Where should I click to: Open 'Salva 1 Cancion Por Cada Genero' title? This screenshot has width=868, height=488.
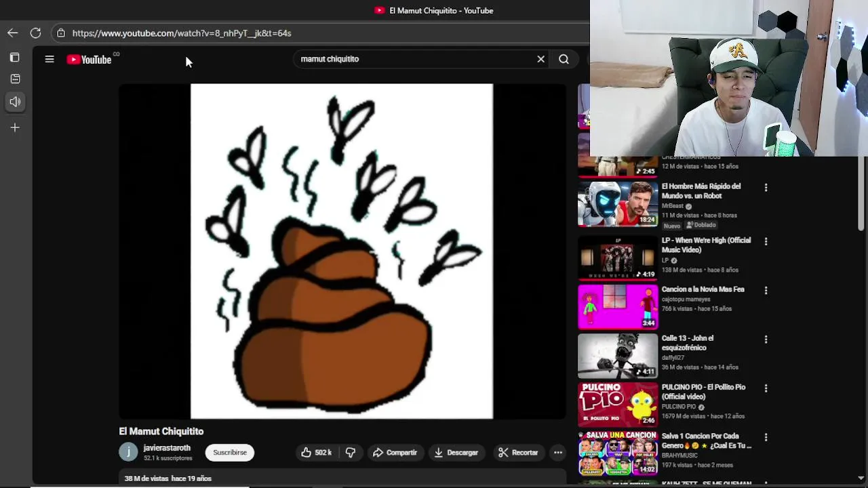click(x=706, y=441)
